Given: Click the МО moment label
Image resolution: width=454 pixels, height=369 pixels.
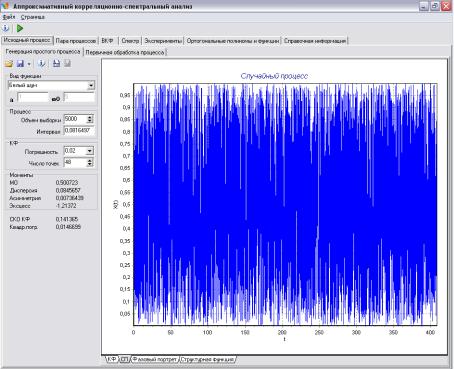Looking at the screenshot, I should tap(14, 183).
